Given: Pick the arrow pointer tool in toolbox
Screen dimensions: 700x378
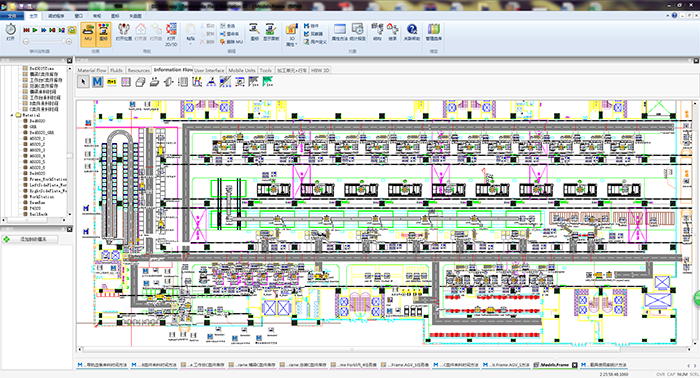Looking at the screenshot, I should point(83,82).
